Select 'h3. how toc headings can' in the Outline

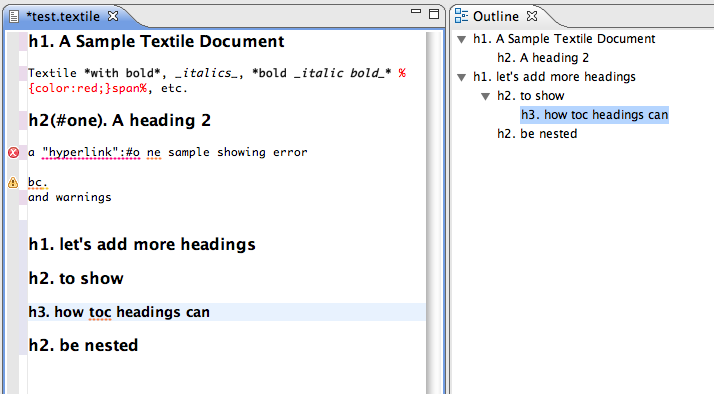[594, 115]
